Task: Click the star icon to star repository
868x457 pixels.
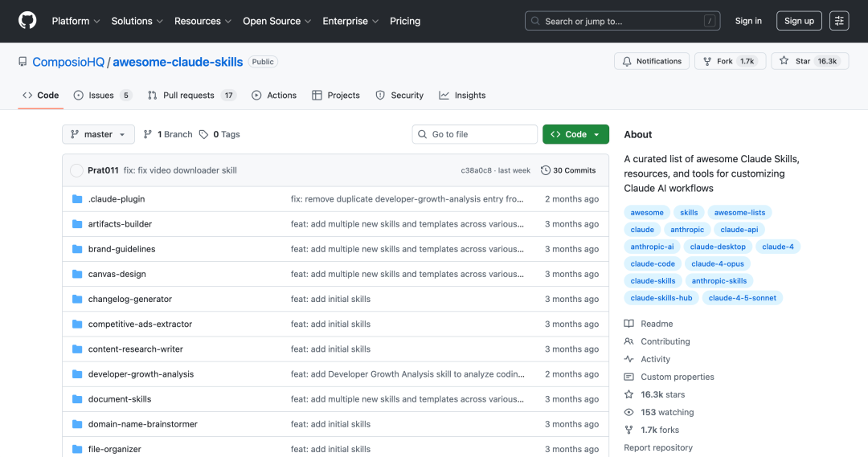Action: point(784,61)
